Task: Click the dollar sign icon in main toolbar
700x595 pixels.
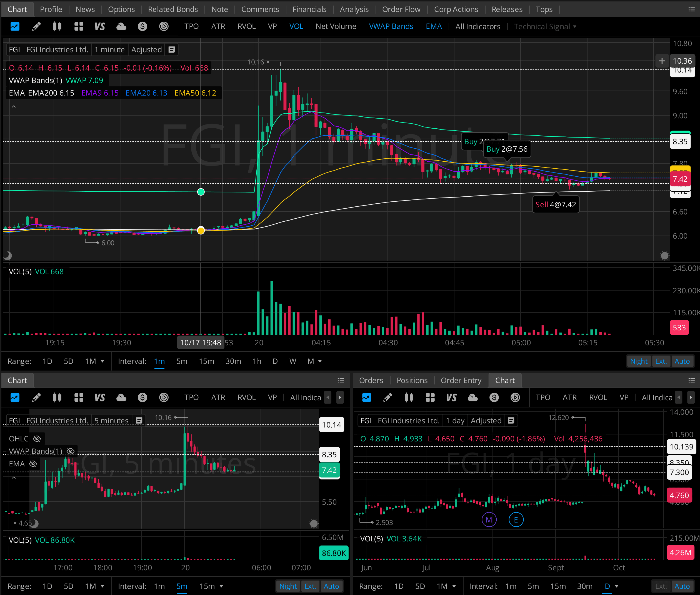Action: [x=142, y=26]
